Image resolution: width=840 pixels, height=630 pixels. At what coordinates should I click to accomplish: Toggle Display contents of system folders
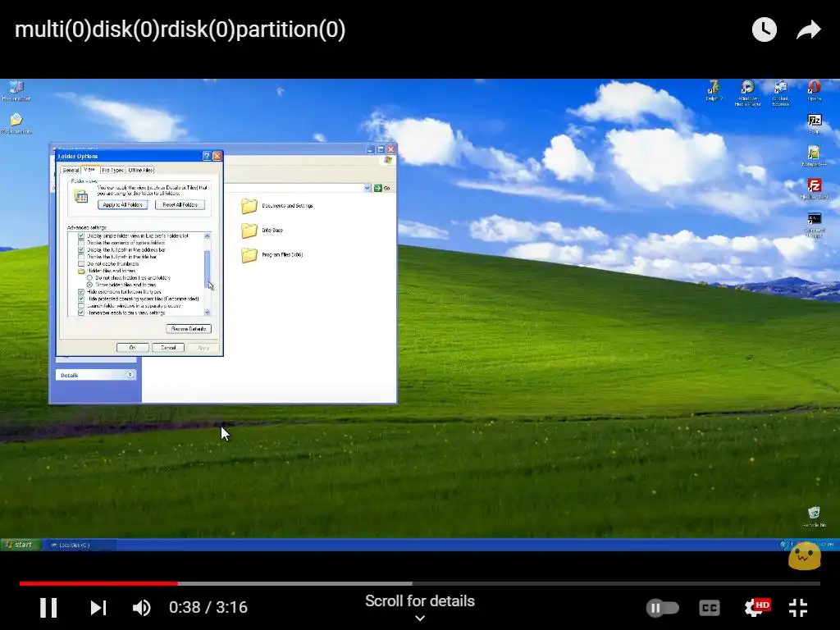pyautogui.click(x=81, y=243)
